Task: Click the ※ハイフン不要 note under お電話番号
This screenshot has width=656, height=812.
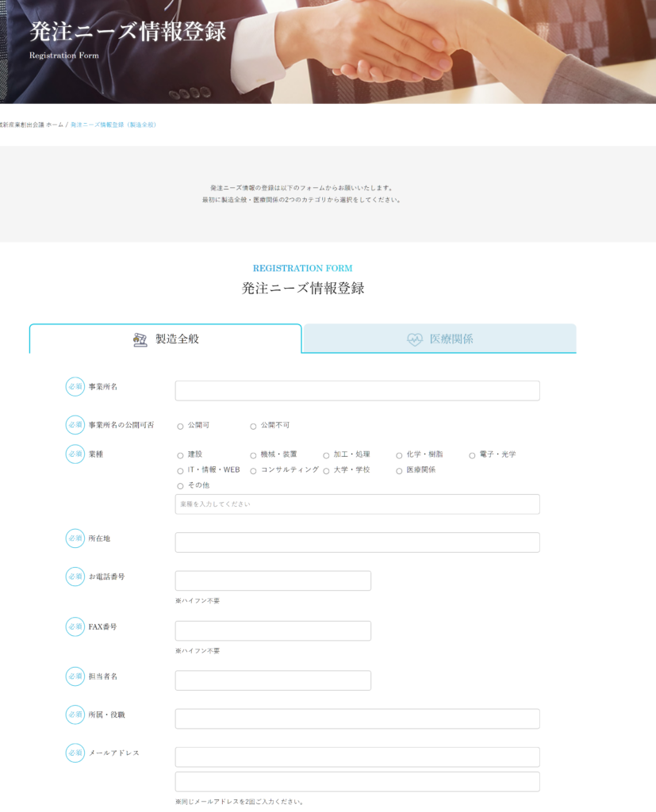Action: point(198,601)
